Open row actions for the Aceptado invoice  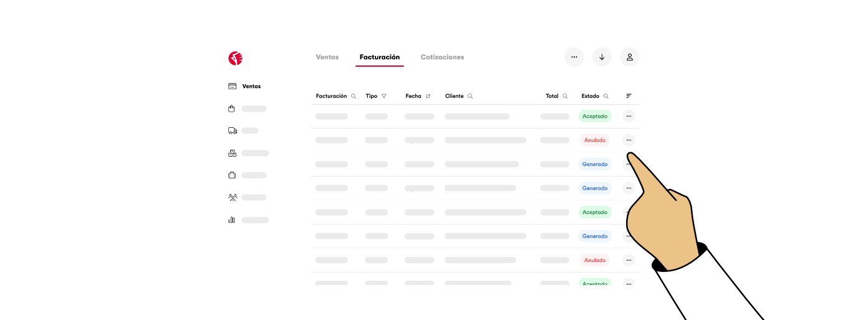pyautogui.click(x=629, y=116)
